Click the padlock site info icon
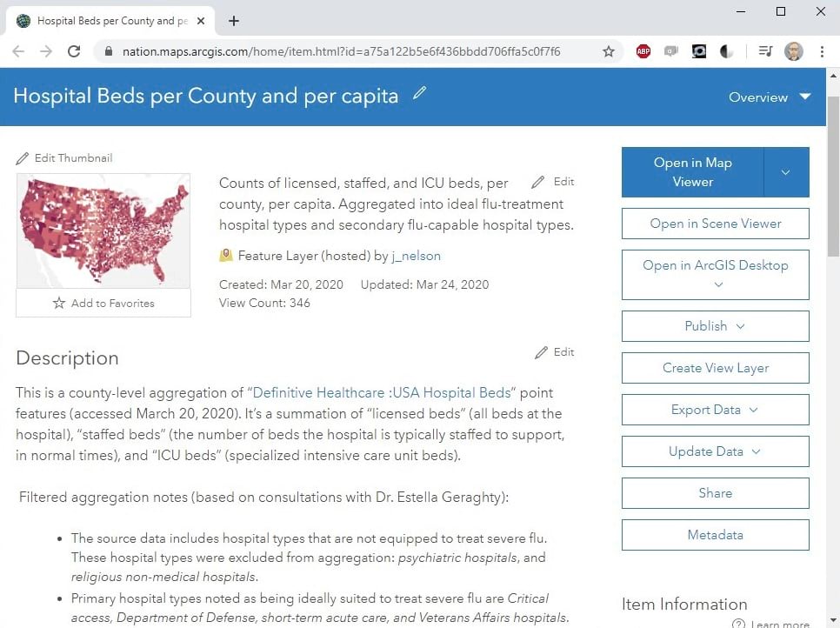This screenshot has width=840, height=628. point(109,51)
